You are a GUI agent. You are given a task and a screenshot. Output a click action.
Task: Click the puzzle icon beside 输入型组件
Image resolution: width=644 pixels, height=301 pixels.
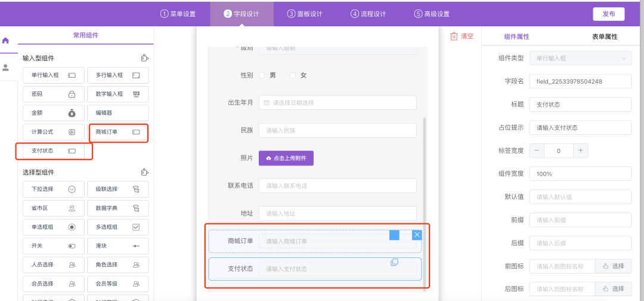pyautogui.click(x=144, y=58)
